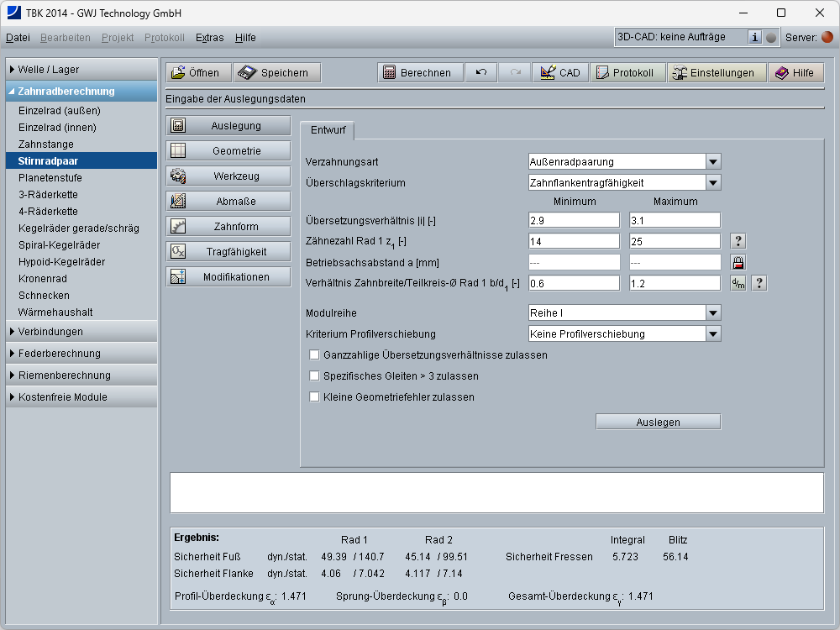Open the Extras menu
Viewport: 840px width, 630px height.
tap(209, 38)
